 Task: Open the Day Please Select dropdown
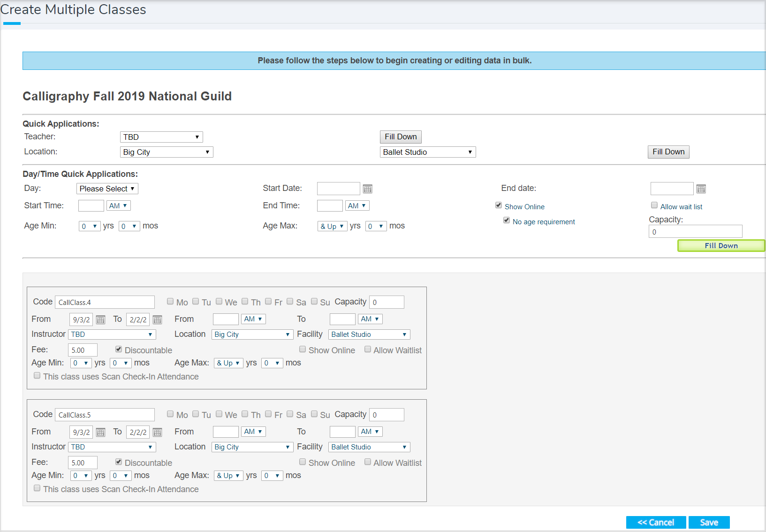tap(107, 189)
